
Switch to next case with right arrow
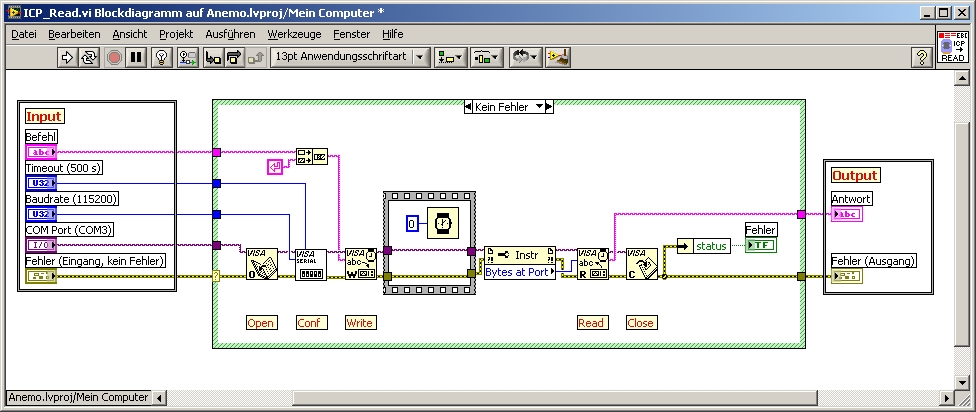549,107
